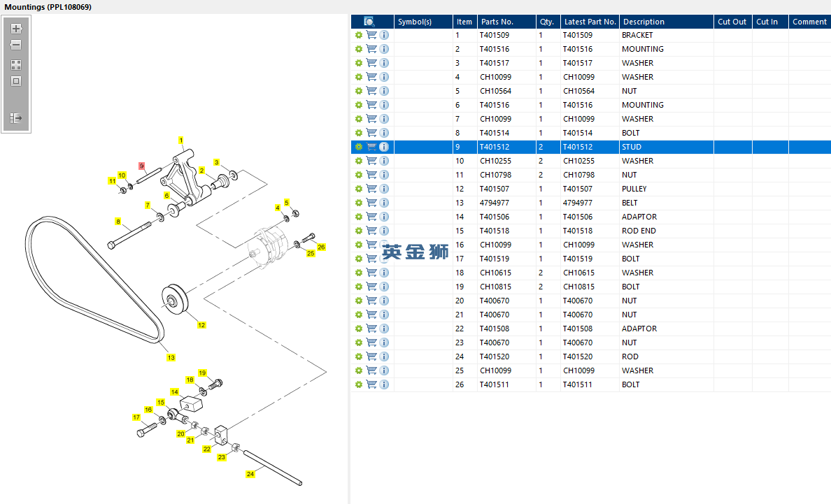
Task: Click the Cut In column header
Action: point(770,22)
